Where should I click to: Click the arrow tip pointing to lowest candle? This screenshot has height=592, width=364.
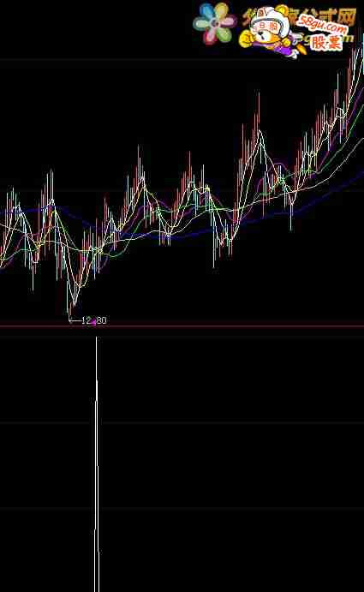tap(70, 321)
